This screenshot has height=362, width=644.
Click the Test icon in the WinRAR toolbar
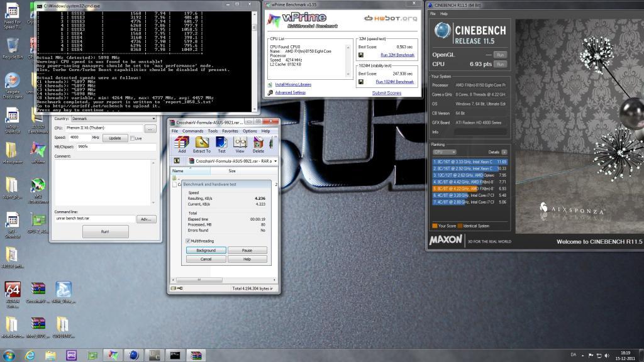coord(221,144)
